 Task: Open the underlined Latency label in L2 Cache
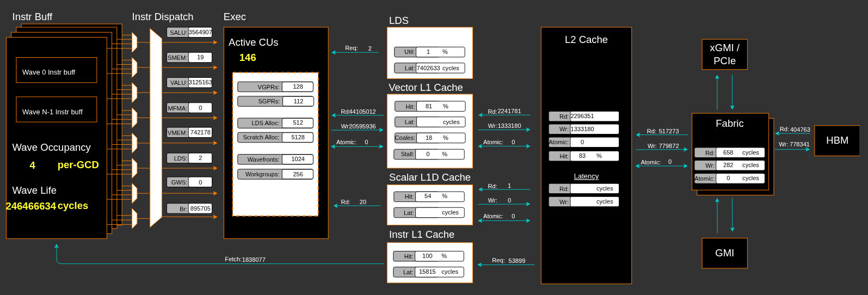point(586,176)
